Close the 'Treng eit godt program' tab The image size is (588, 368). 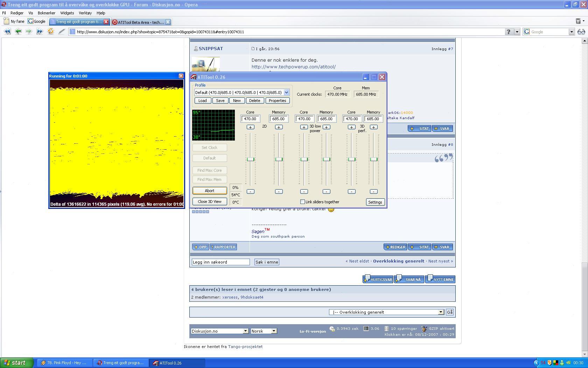(x=106, y=22)
